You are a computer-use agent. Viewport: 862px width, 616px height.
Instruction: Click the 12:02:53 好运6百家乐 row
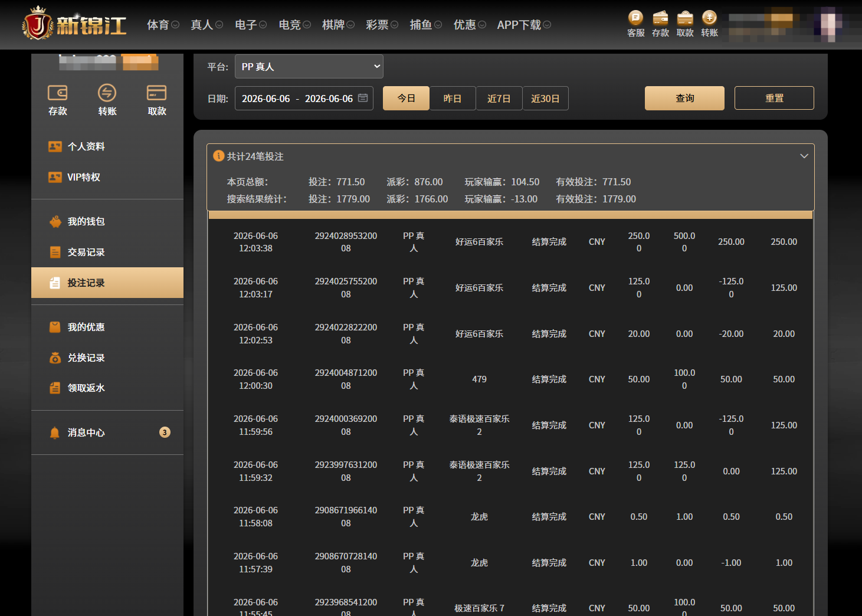511,334
